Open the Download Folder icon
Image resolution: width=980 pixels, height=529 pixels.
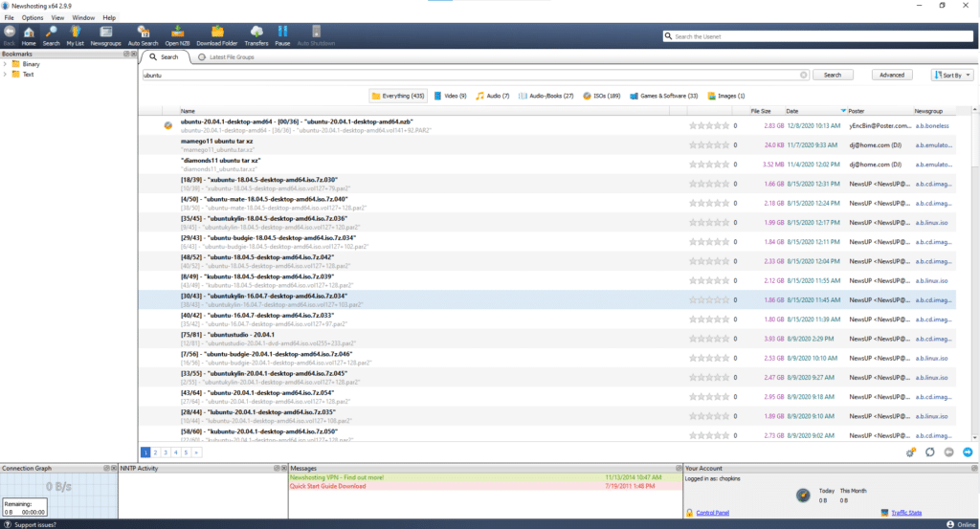(217, 35)
